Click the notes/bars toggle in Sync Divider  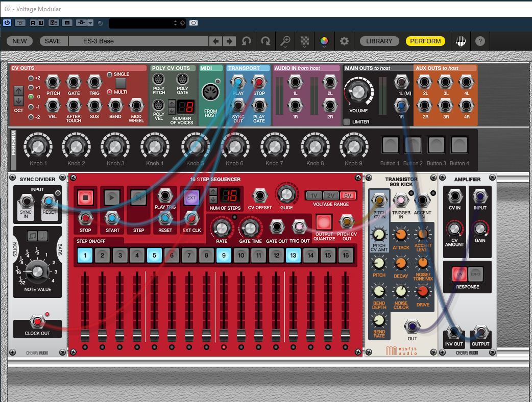pyautogui.click(x=37, y=236)
